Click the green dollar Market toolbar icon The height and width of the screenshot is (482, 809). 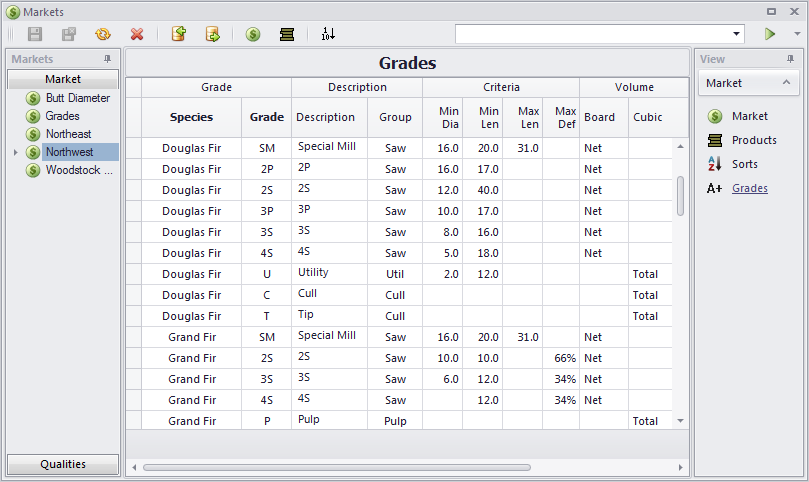coord(253,35)
